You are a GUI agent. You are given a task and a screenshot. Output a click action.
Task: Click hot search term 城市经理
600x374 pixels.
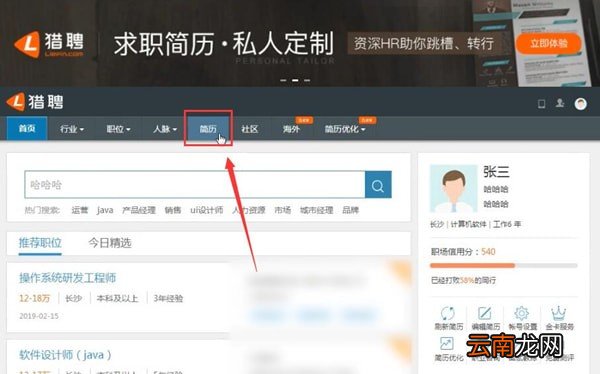[316, 210]
